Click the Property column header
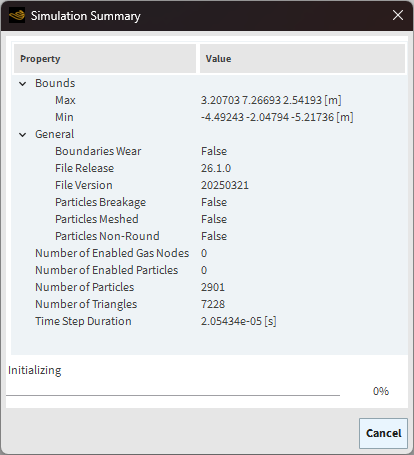414x455 pixels. pyautogui.click(x=105, y=59)
